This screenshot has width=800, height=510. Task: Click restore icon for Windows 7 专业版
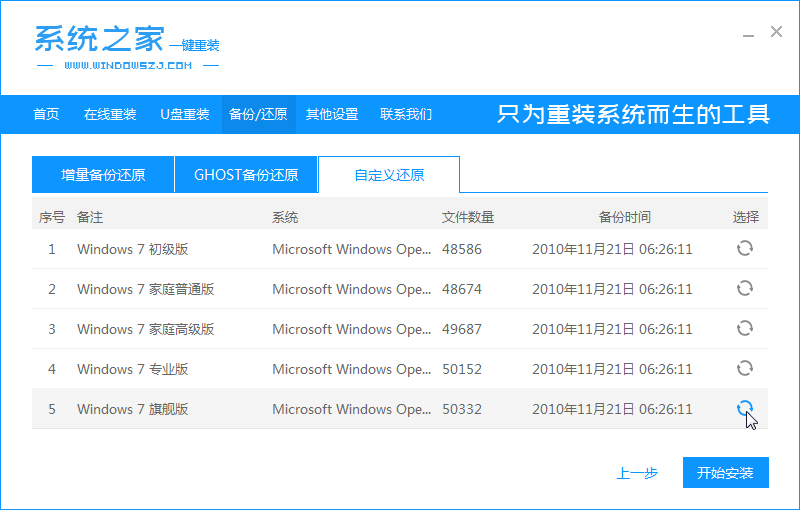pyautogui.click(x=744, y=369)
